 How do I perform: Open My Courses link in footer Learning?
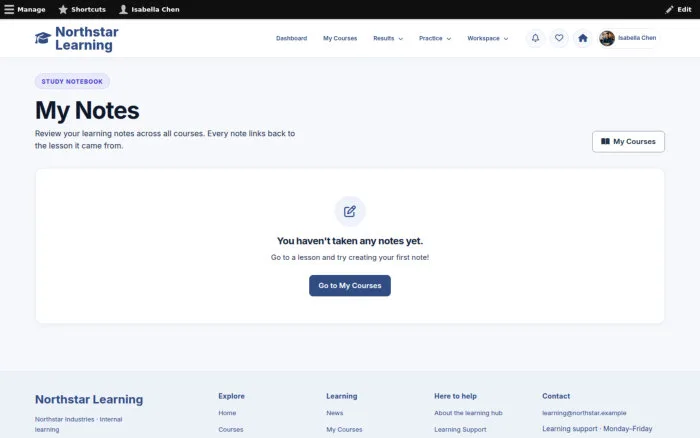click(x=344, y=430)
